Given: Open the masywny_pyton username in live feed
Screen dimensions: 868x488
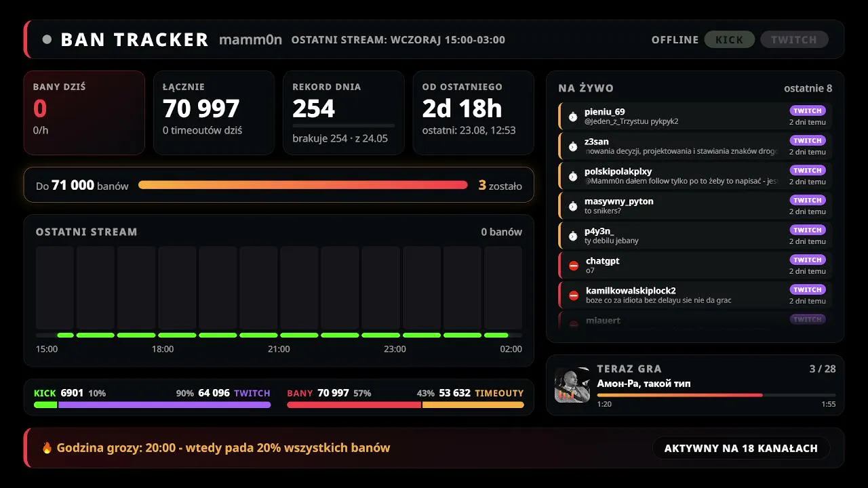Looking at the screenshot, I should [619, 201].
